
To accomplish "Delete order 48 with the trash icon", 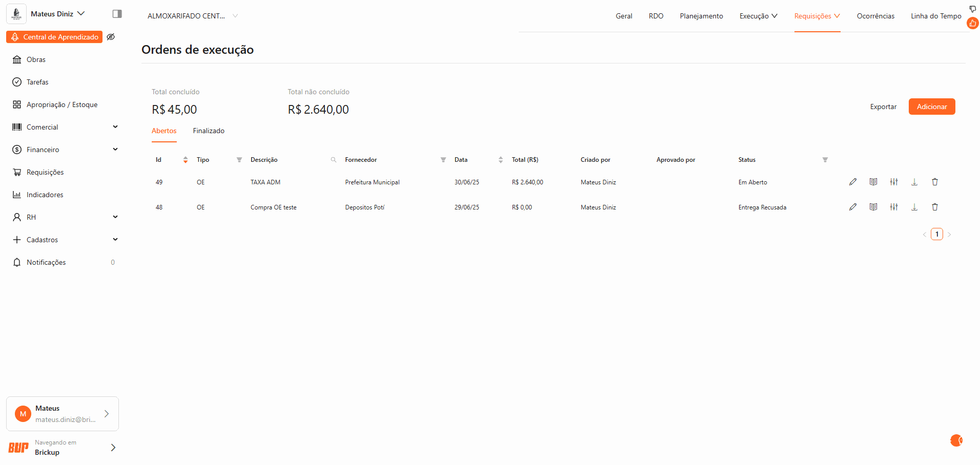I will [934, 207].
